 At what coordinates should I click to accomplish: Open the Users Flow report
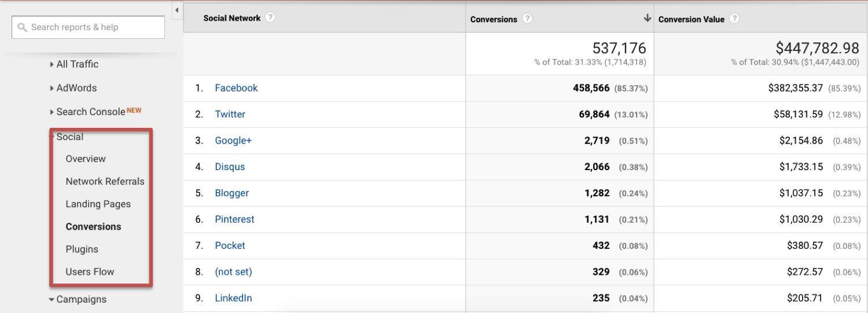(x=90, y=271)
